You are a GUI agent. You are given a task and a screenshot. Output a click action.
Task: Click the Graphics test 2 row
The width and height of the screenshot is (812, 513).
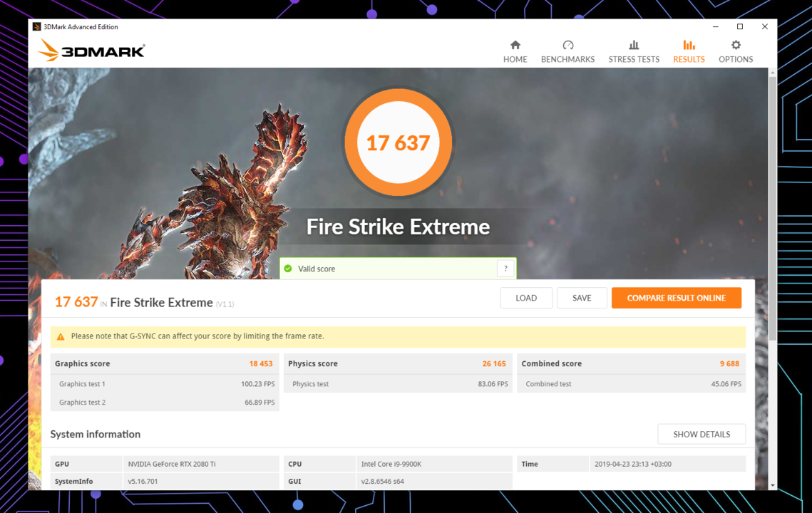(x=165, y=402)
